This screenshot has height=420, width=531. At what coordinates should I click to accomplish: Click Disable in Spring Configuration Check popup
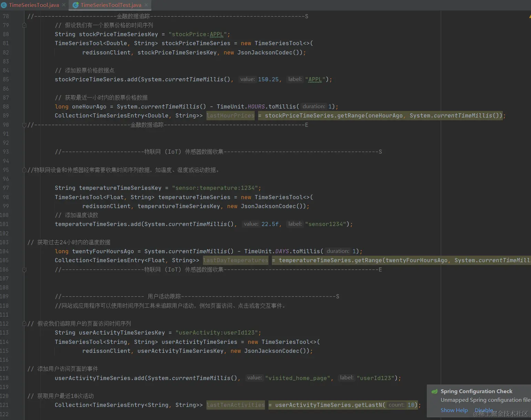(484, 410)
